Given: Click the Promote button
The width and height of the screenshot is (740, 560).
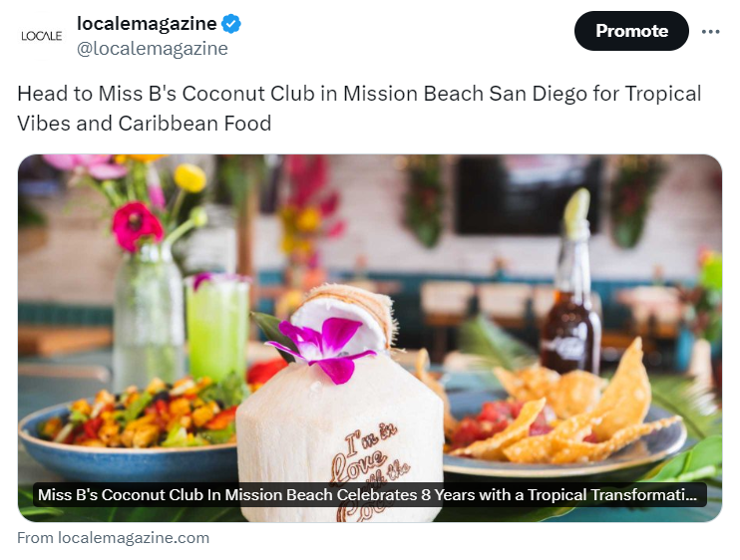Looking at the screenshot, I should 631,31.
